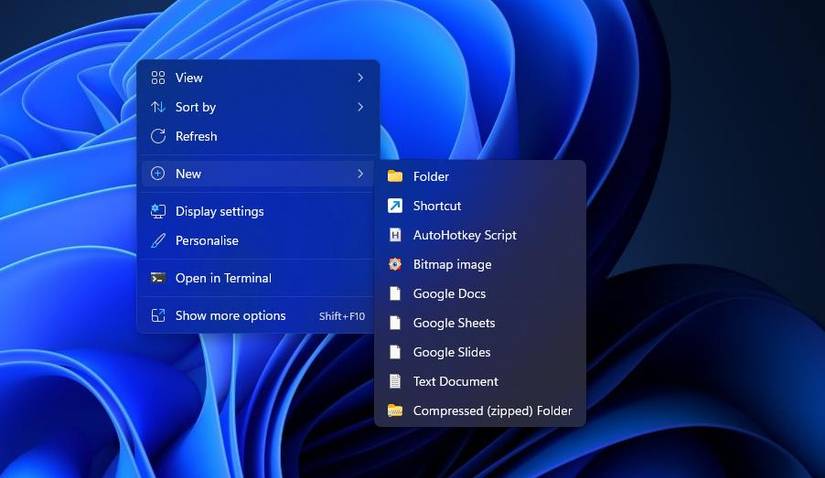Viewport: 825px width, 478px height.
Task: Expand the View submenu chevron
Action: coord(360,78)
